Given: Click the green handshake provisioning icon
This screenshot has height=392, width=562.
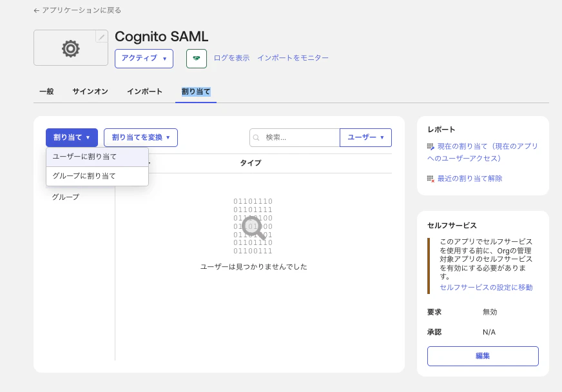Looking at the screenshot, I should tap(196, 59).
